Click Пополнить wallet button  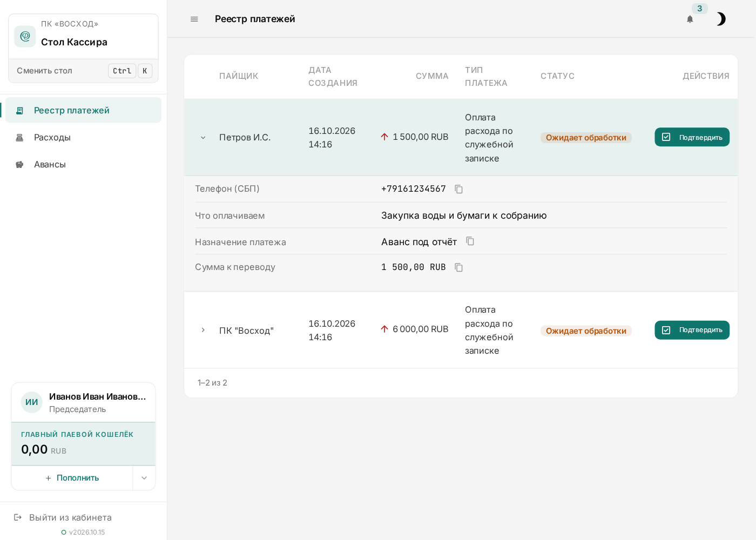tap(72, 478)
